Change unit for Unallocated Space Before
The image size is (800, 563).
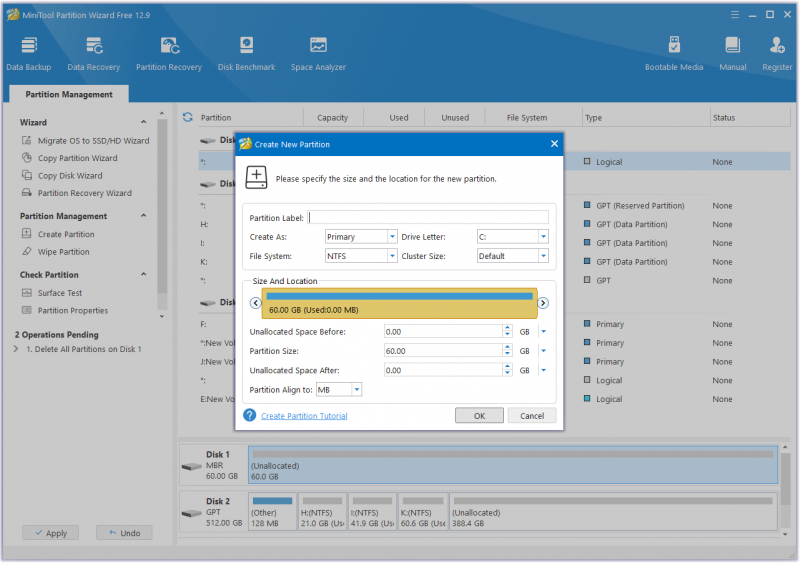click(543, 332)
